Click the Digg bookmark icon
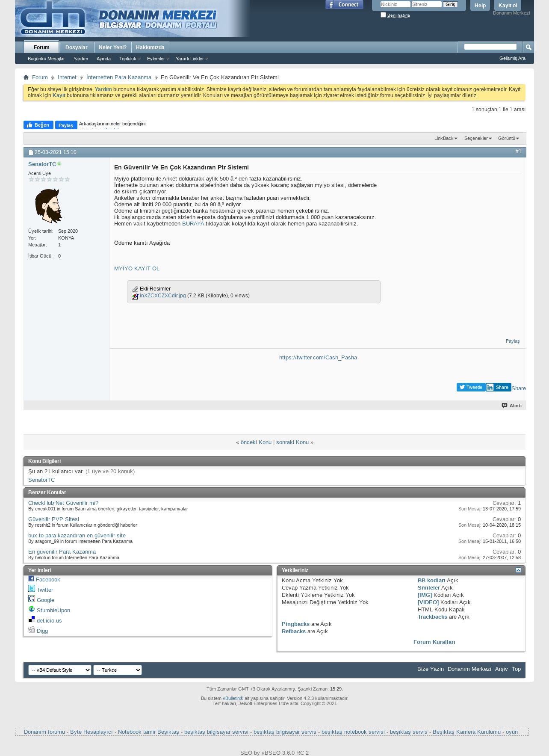This screenshot has height=756, width=549. (x=32, y=630)
